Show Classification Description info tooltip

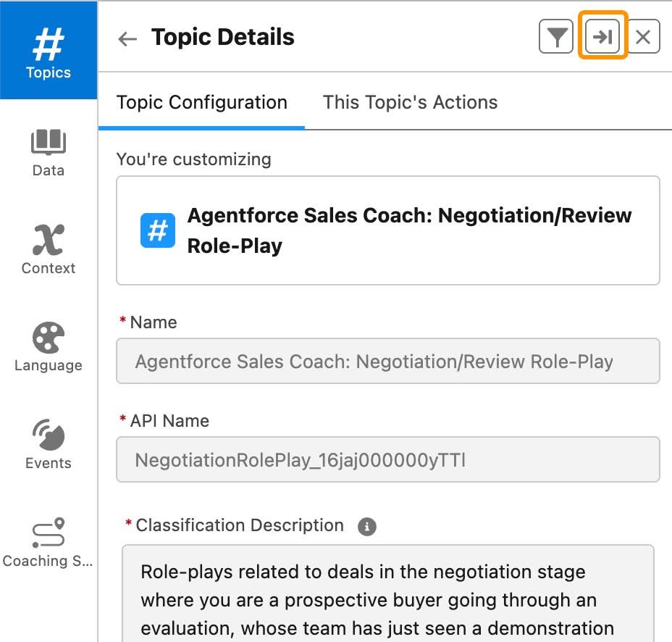tap(367, 526)
